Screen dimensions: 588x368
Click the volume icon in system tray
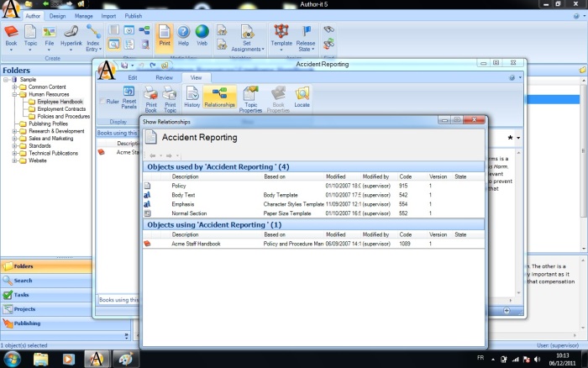pyautogui.click(x=538, y=359)
